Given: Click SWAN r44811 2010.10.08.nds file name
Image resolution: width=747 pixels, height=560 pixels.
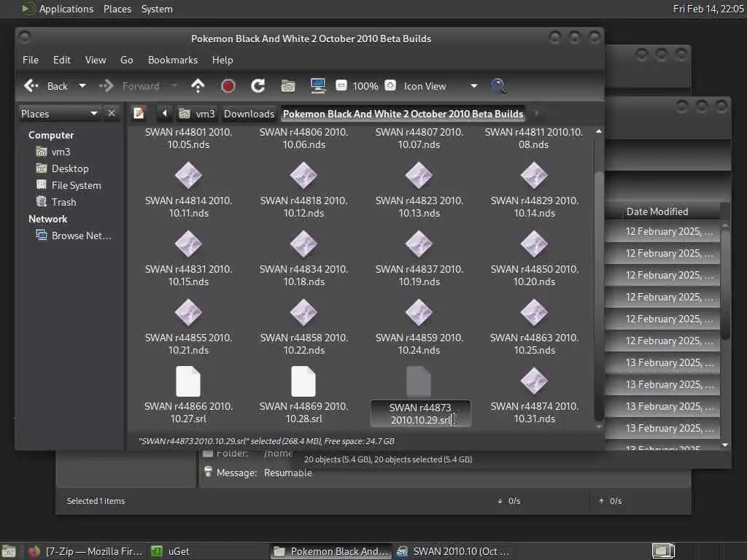Looking at the screenshot, I should pyautogui.click(x=534, y=138).
